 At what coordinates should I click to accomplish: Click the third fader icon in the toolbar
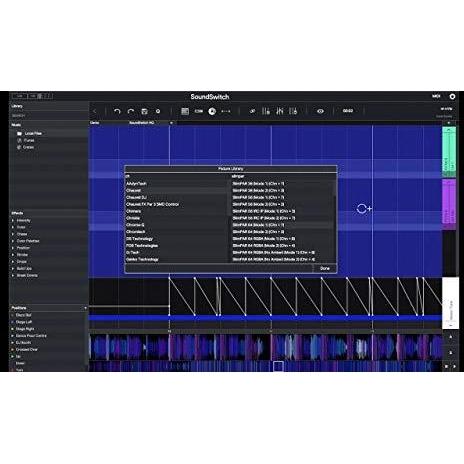click(x=293, y=111)
